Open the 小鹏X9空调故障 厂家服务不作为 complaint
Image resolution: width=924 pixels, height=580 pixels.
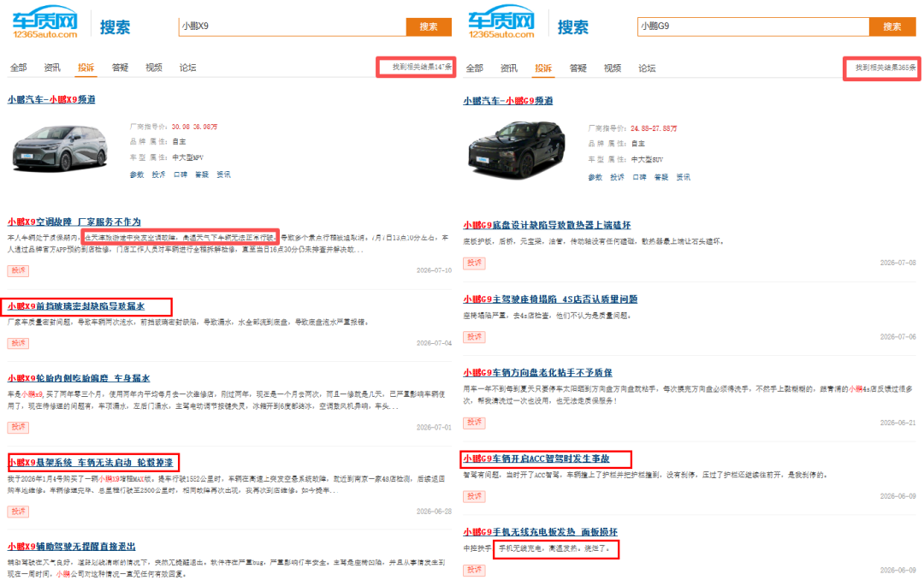tap(74, 222)
